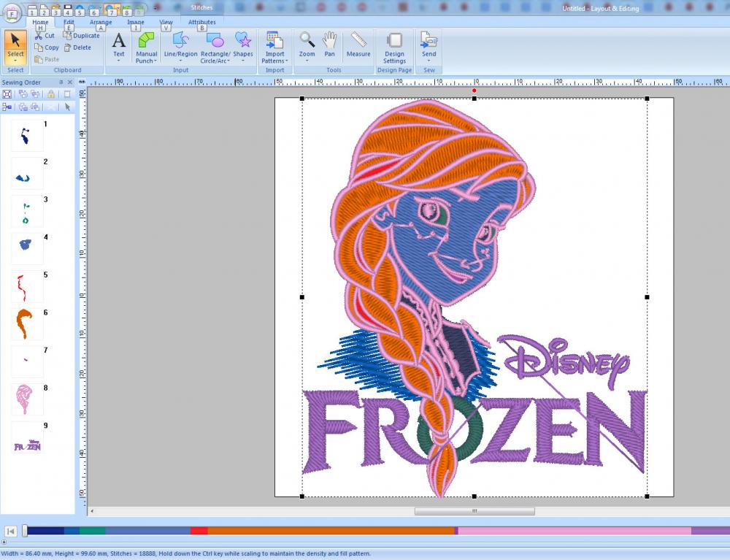The image size is (730, 560).
Task: Switch to the Edit ribbon tab
Action: 69,22
